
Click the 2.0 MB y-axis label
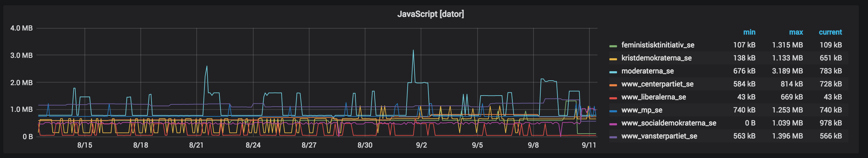(21, 83)
